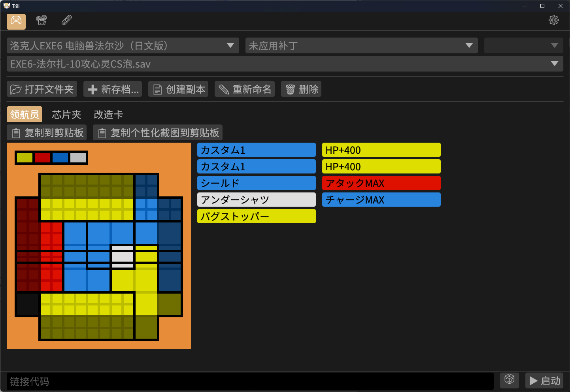Switch to the 芯片夹 tab

pyautogui.click(x=66, y=115)
